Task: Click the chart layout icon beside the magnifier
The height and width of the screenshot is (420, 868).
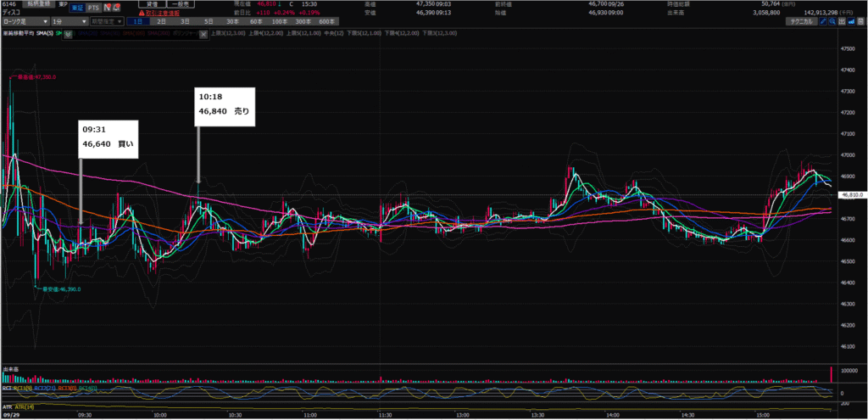Action: 844,21
